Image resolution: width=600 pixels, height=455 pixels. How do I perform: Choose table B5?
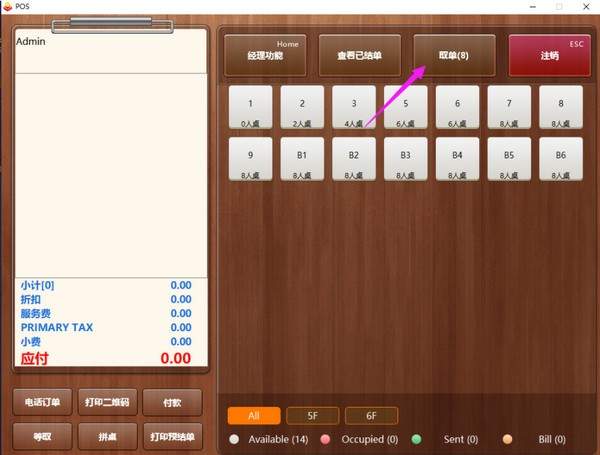[x=509, y=159]
